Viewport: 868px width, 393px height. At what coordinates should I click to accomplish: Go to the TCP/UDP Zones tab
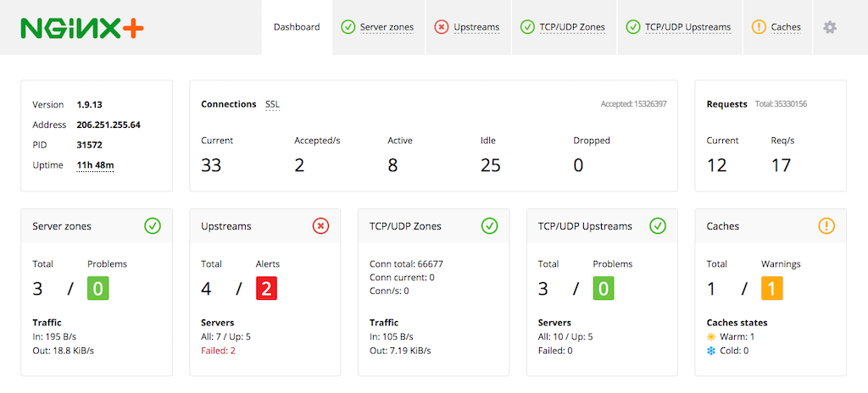pos(563,27)
